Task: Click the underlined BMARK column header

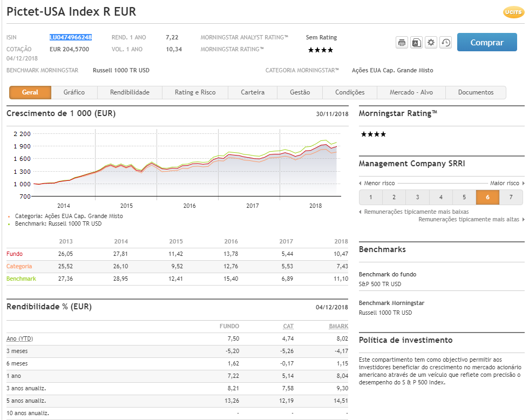Action: (x=338, y=326)
